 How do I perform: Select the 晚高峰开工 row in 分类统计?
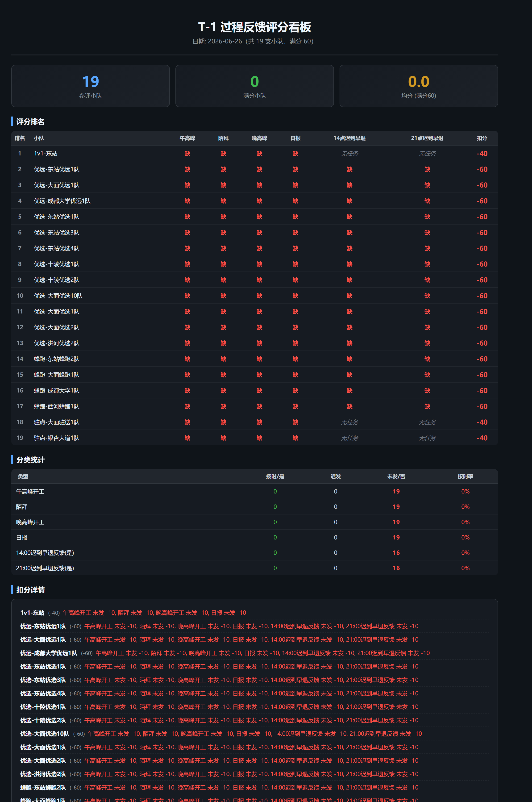pos(254,522)
